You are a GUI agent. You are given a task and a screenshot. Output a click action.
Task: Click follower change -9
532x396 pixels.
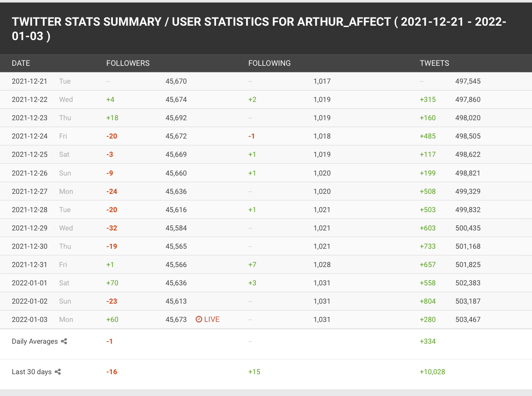pyautogui.click(x=110, y=173)
